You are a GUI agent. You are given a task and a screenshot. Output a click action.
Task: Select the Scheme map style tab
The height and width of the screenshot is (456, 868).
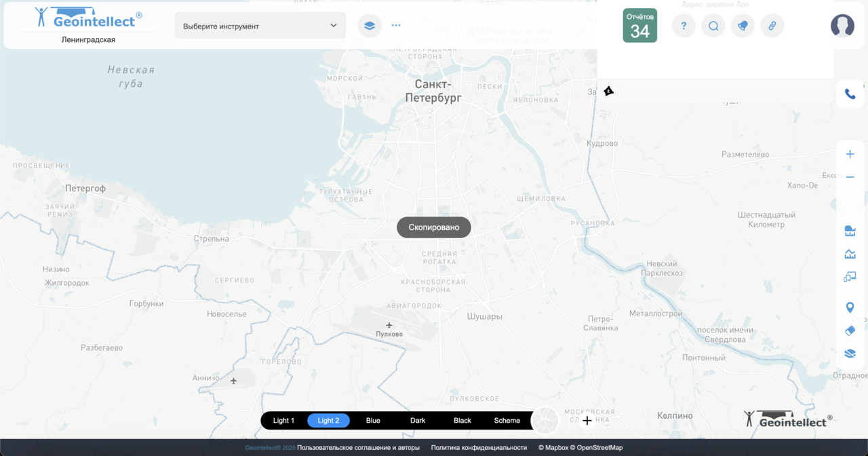(507, 421)
